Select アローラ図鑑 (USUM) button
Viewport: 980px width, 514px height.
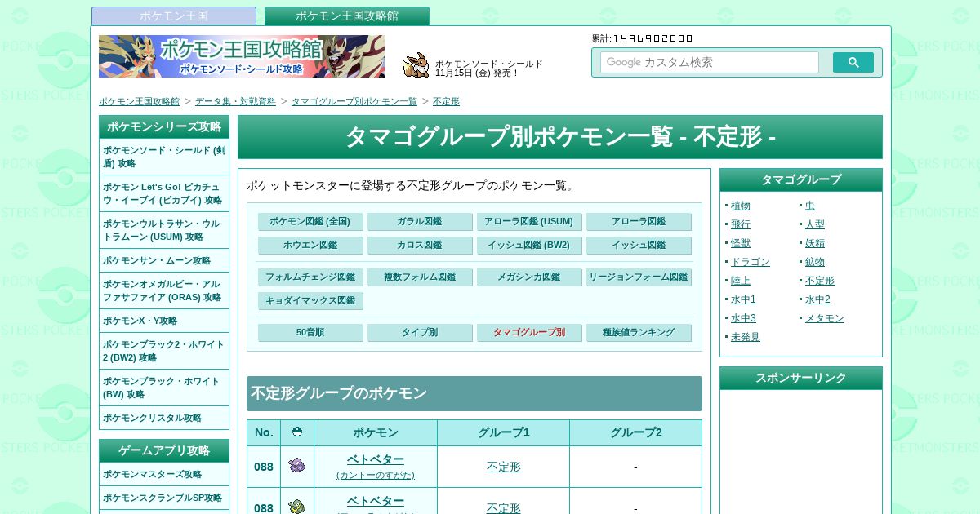pos(529,221)
